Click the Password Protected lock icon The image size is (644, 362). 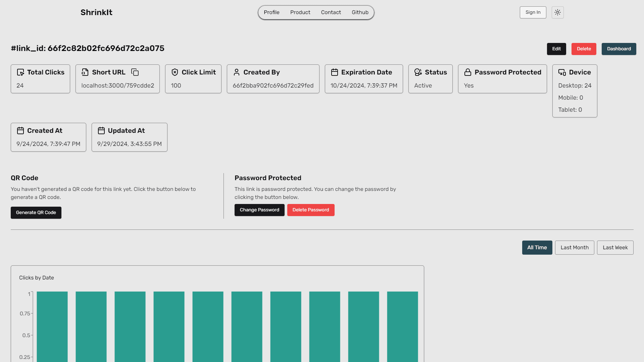pos(468,72)
